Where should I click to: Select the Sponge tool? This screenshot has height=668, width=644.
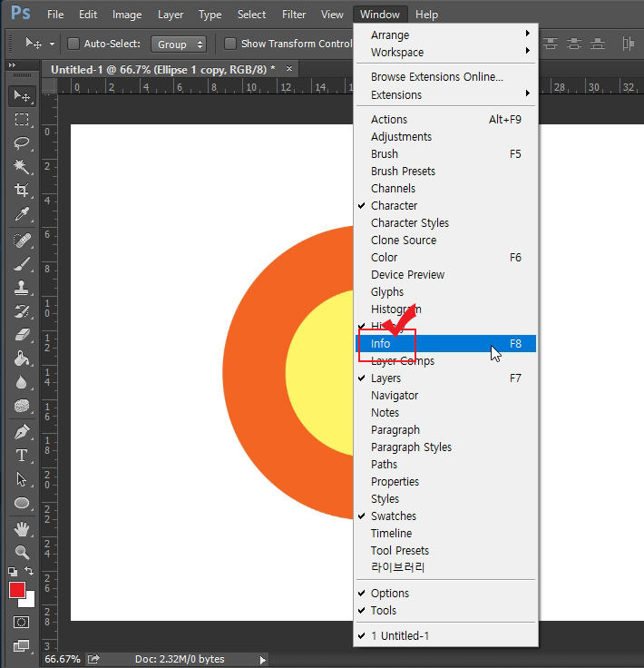(x=22, y=406)
